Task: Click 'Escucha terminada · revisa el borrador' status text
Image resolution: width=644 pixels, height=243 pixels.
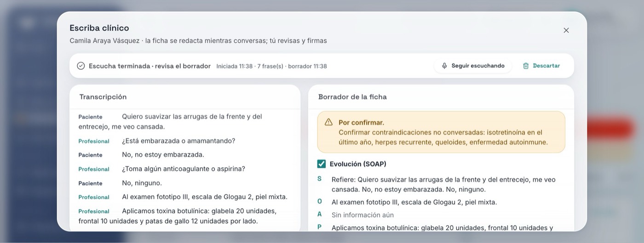Action: point(149,66)
